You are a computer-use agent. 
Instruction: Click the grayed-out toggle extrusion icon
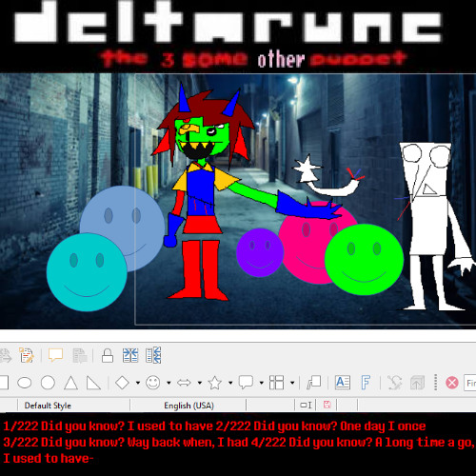[418, 383]
